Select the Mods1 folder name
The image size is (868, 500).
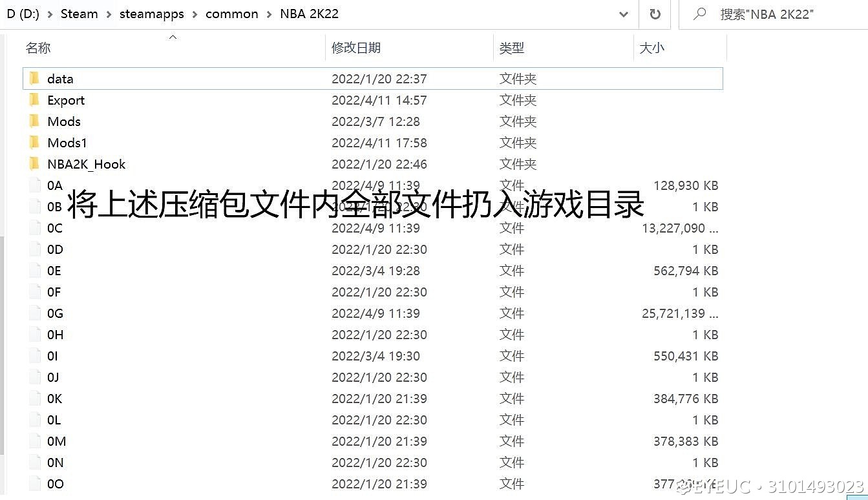67,143
